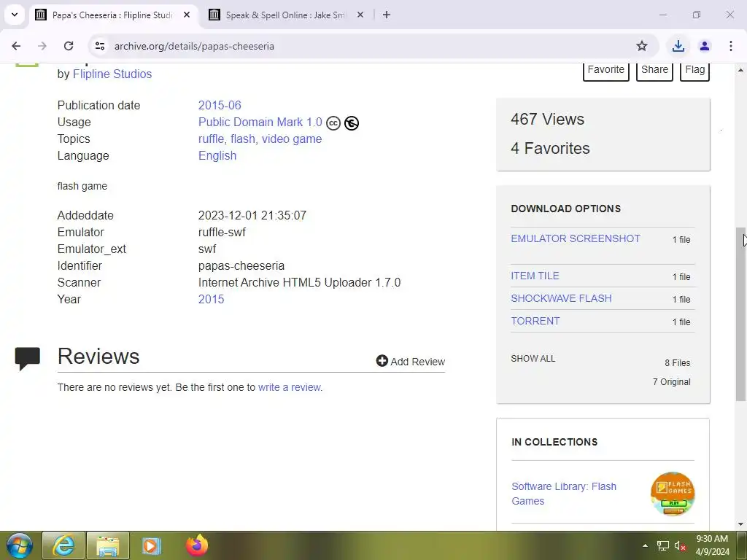Close the Speak & Spell Online tab
Image resolution: width=747 pixels, height=560 pixels.
point(360,15)
